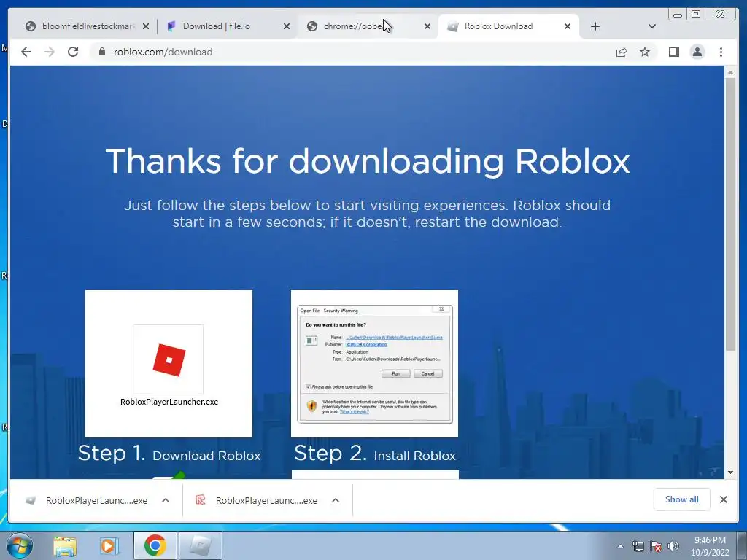Click the network tray icon
This screenshot has height=560, width=747.
(638, 546)
